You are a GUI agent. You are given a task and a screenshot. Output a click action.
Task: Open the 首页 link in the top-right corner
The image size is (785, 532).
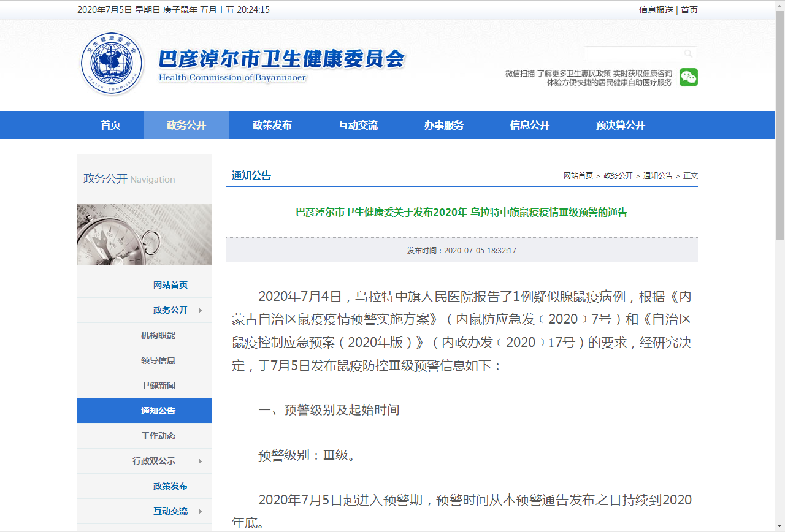tap(689, 10)
